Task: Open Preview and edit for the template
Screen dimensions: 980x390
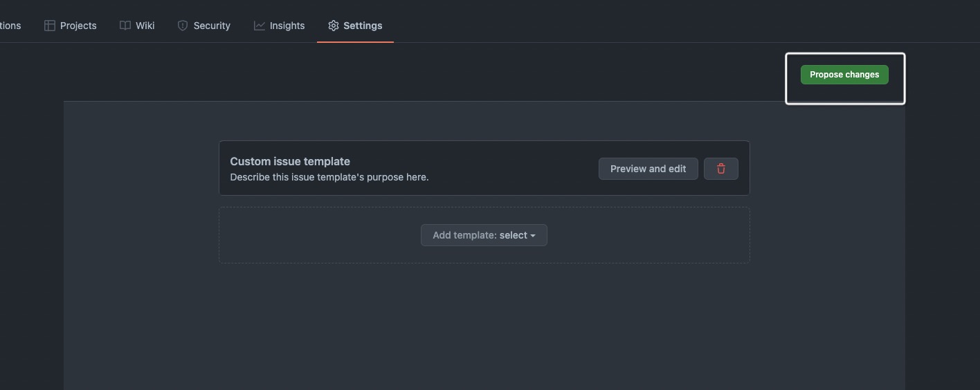Action: pos(648,169)
